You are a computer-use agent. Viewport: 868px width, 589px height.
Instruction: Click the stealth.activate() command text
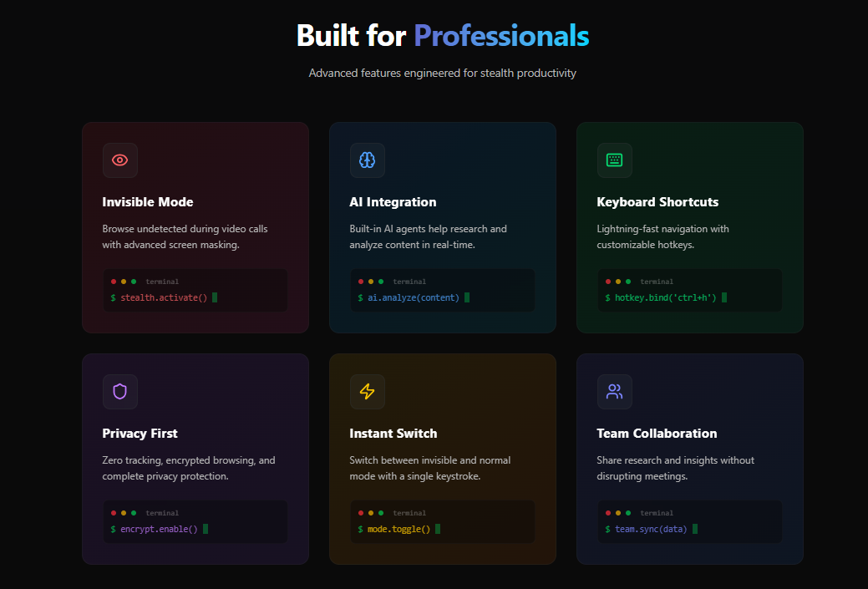(x=164, y=297)
